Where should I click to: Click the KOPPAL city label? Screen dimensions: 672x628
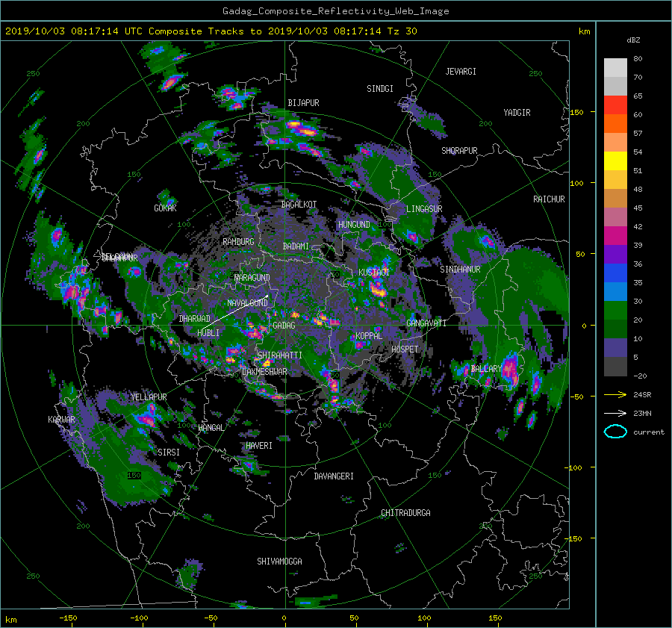[x=369, y=335]
